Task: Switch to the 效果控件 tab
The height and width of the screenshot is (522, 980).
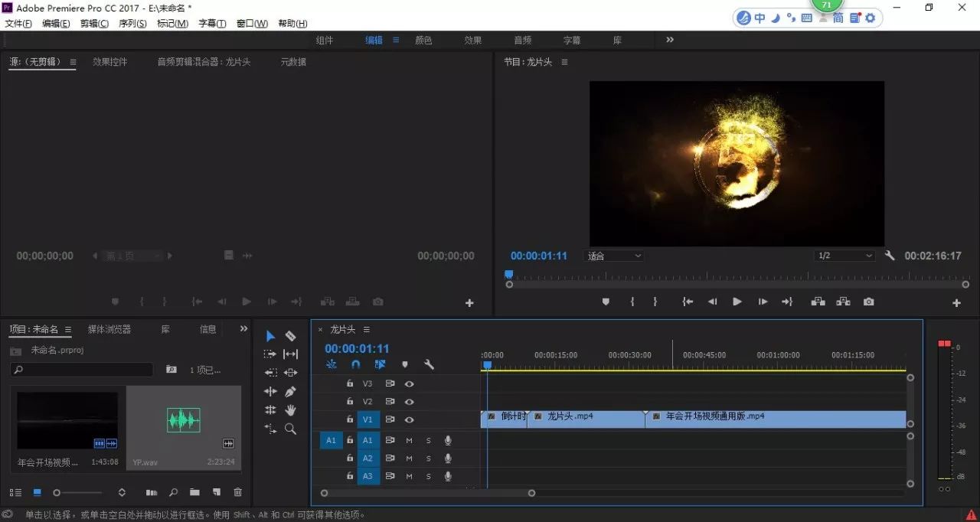Action: click(x=109, y=62)
